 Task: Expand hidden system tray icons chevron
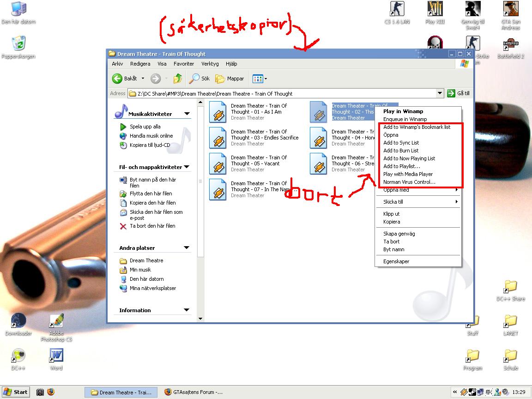pyautogui.click(x=454, y=392)
